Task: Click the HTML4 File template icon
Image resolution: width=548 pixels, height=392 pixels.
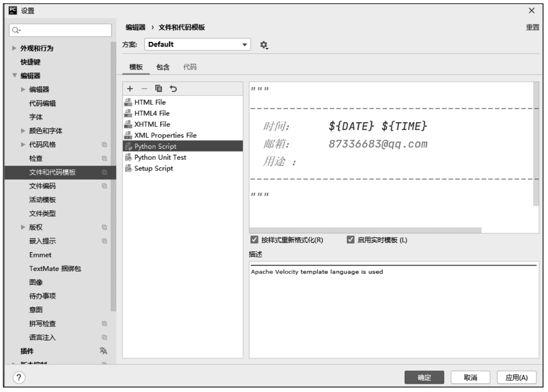Action: (x=128, y=113)
